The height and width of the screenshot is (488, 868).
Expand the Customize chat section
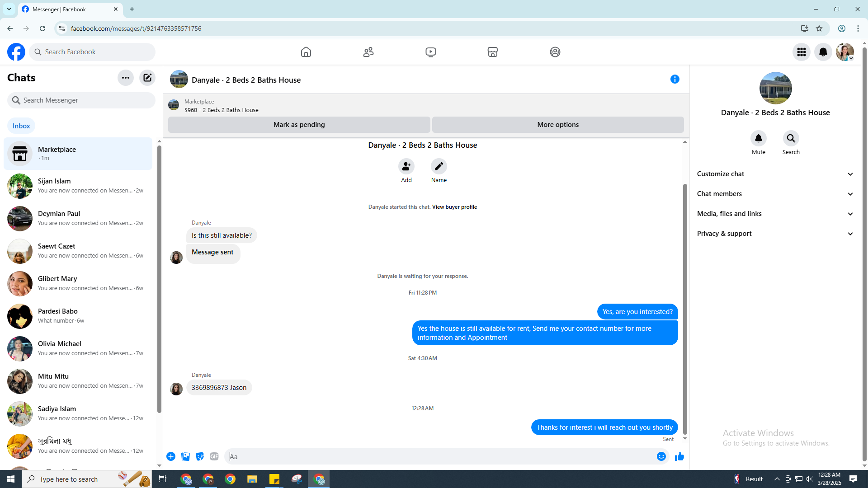point(775,174)
